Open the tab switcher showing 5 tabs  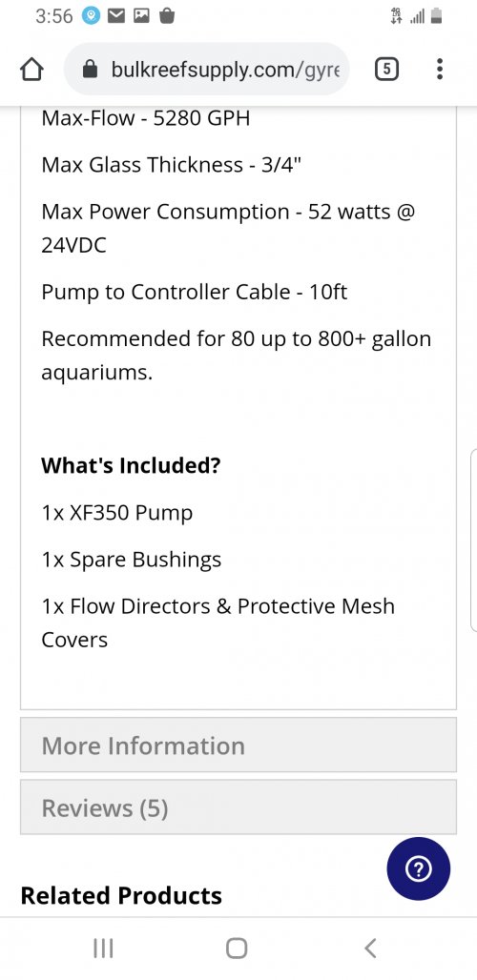(386, 70)
